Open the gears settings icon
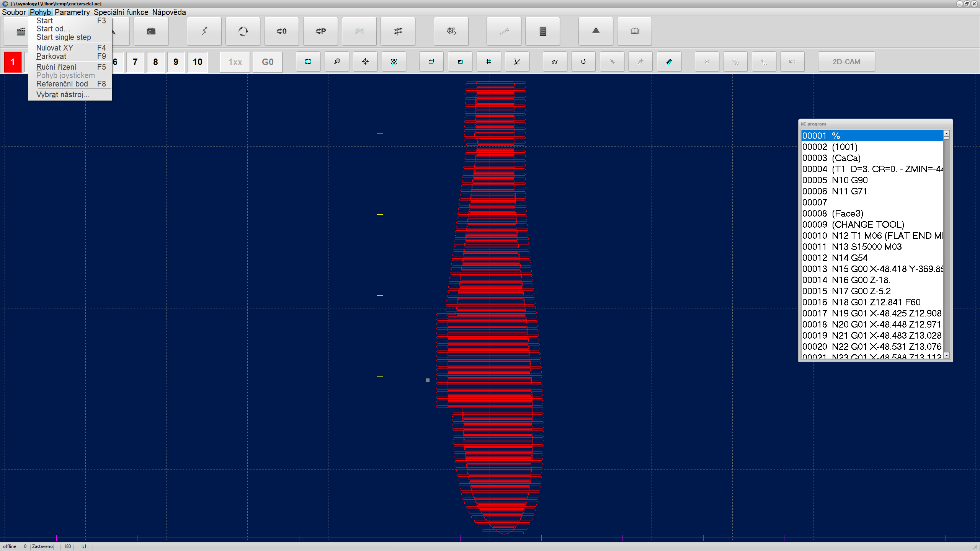980x551 pixels. (451, 31)
